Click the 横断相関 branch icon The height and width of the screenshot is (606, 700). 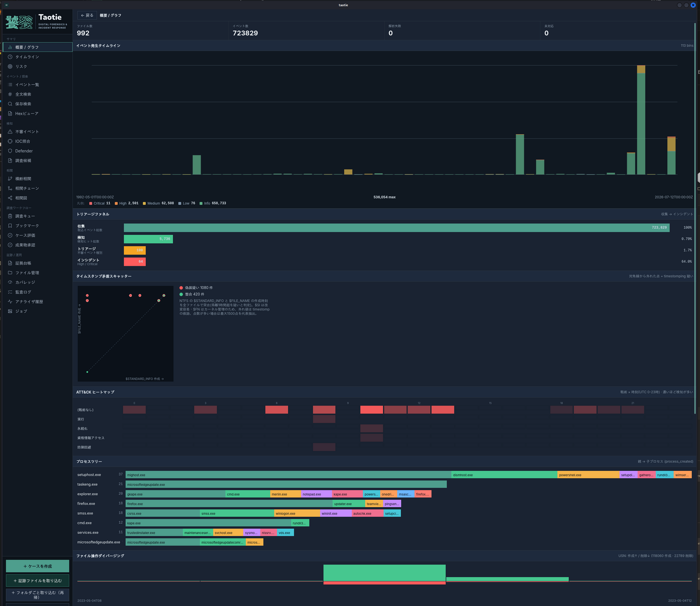(x=10, y=178)
